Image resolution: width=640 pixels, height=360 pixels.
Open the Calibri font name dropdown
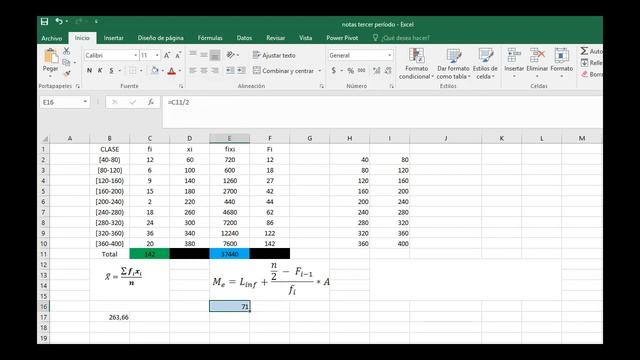tap(136, 55)
